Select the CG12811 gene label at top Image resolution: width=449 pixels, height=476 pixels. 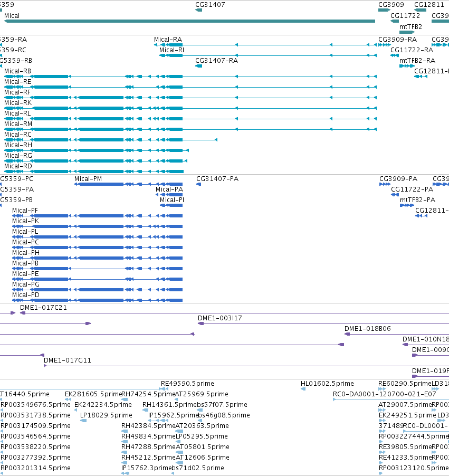[429, 5]
